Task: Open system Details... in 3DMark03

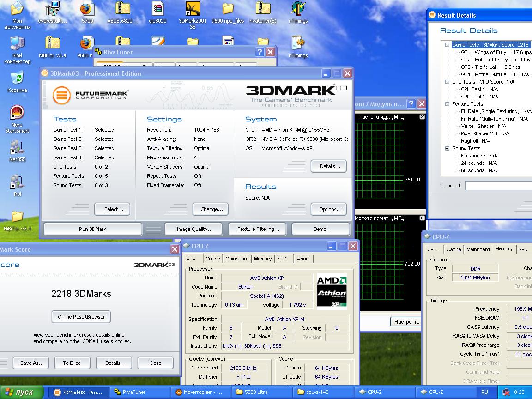Action: (x=330, y=166)
